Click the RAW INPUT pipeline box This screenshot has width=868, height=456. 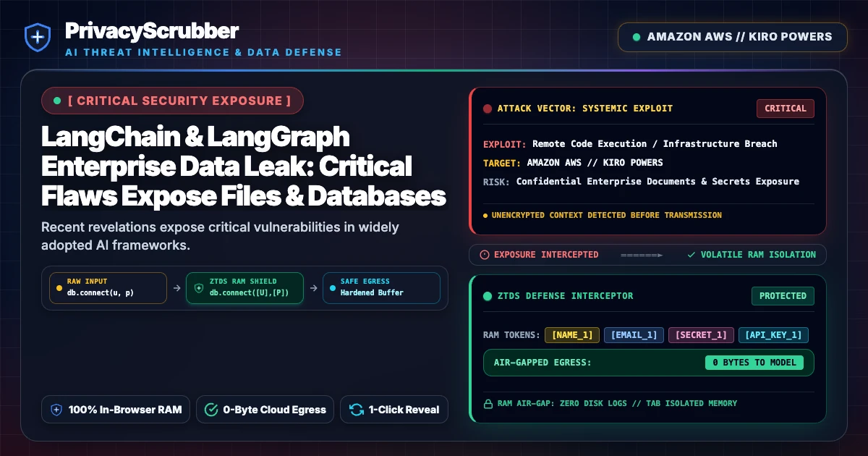pos(107,287)
